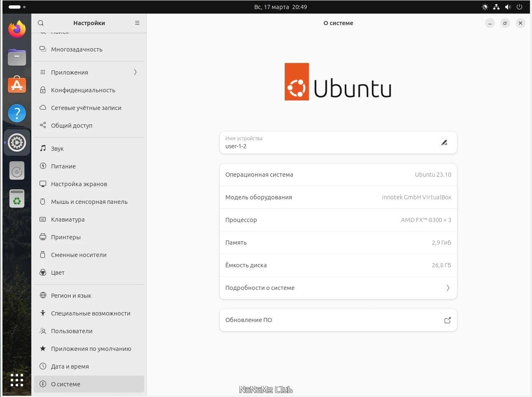
Task: Open Help from the dock
Action: point(17,113)
